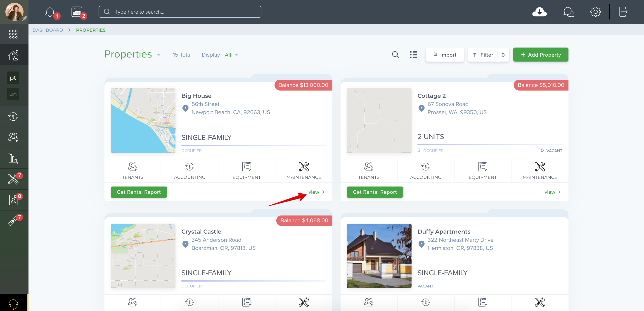Click '67 Sonova Road' address
The image size is (644, 311).
tap(448, 104)
